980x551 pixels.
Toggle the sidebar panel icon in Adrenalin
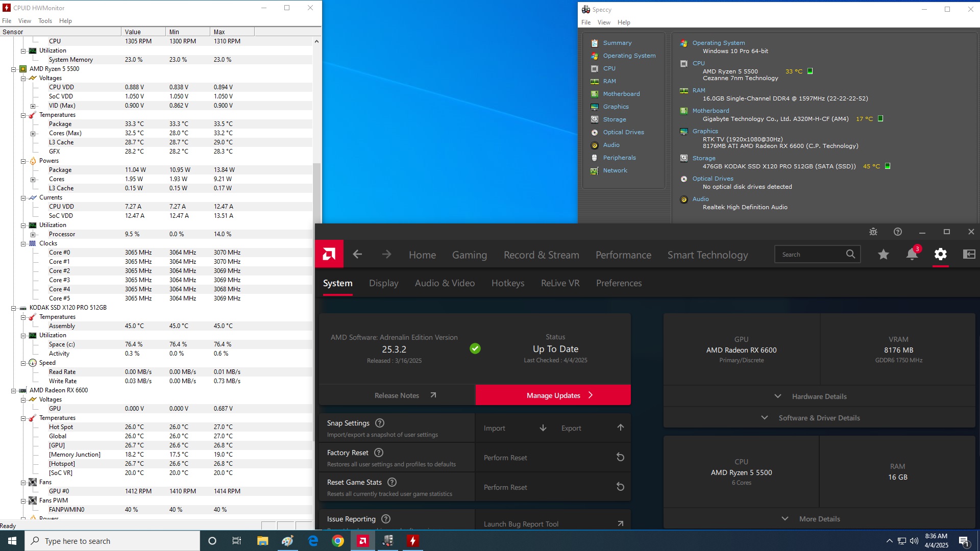[x=969, y=254]
